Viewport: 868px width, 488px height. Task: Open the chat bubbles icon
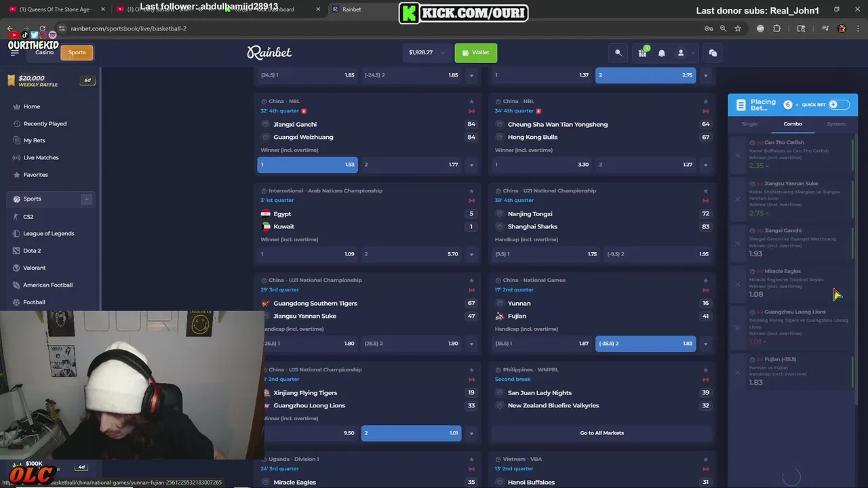tap(713, 53)
